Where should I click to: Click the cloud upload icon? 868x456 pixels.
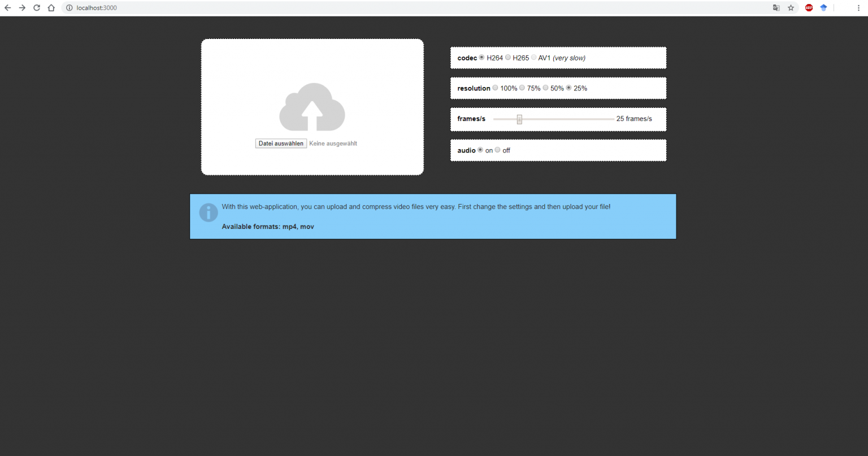point(312,107)
